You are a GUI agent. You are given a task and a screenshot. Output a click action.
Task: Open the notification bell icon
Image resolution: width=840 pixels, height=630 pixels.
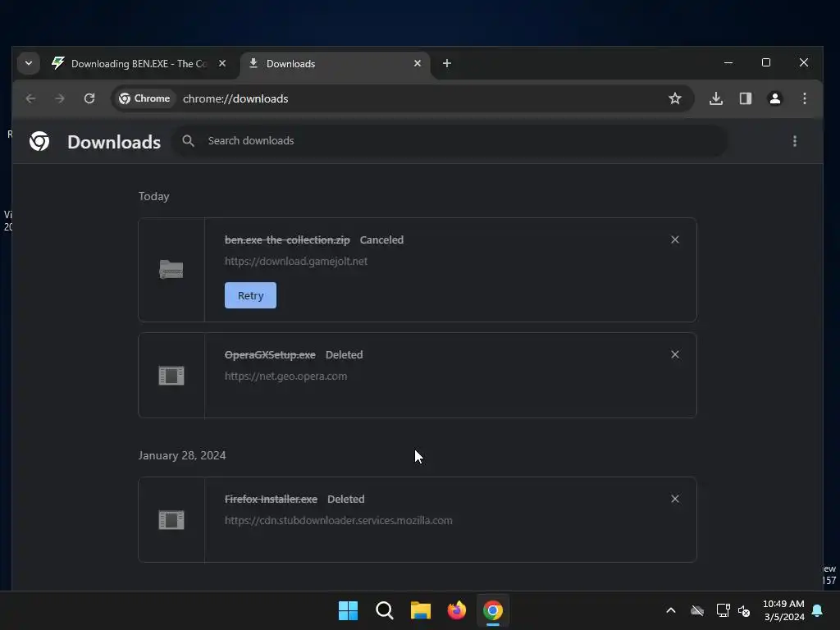pos(818,610)
